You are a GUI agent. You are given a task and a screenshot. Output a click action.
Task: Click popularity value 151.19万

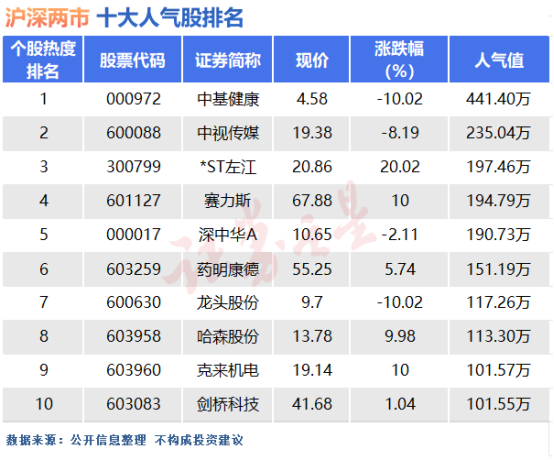click(x=498, y=269)
